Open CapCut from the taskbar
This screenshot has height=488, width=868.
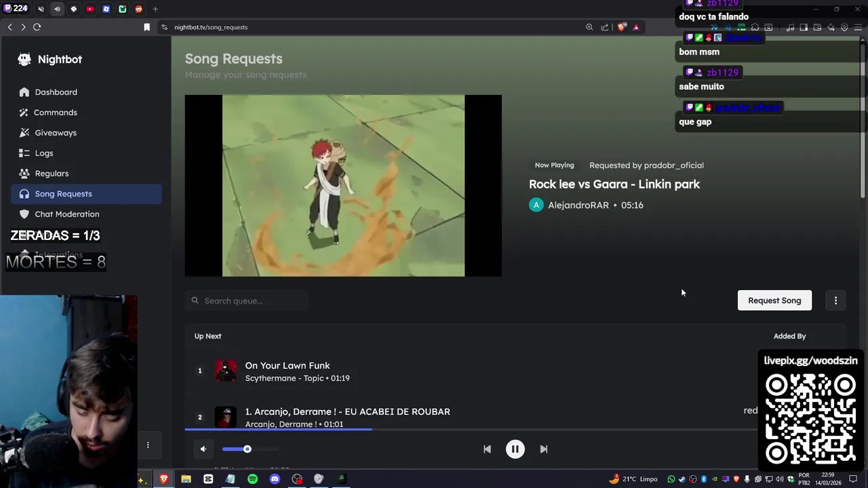(208, 479)
